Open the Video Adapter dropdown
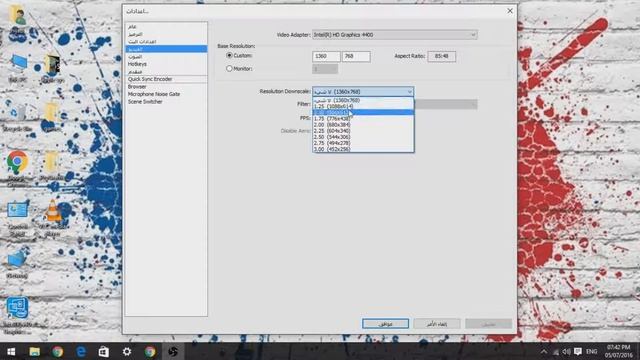The height and width of the screenshot is (360, 640). coord(395,35)
